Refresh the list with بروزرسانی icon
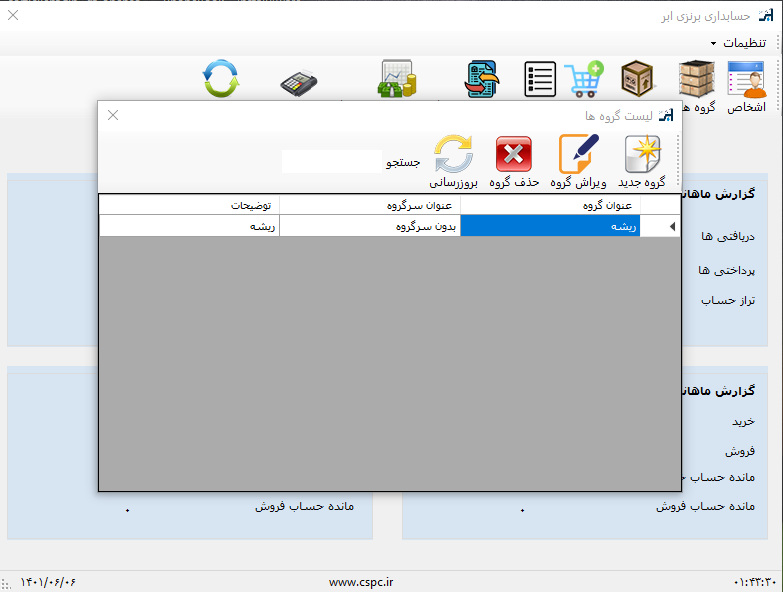Image resolution: width=783 pixels, height=592 pixels. [454, 157]
